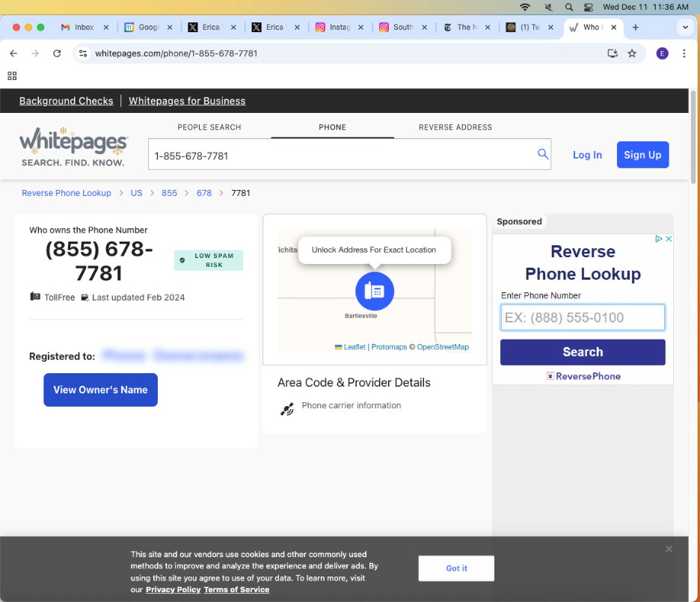Image resolution: width=700 pixels, height=602 pixels.
Task: Click the Whitepages logo
Action: coord(73,147)
